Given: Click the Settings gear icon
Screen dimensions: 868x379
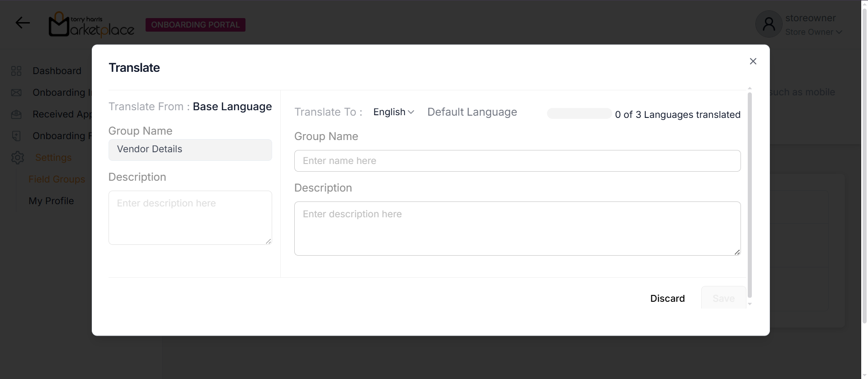Looking at the screenshot, I should tap(18, 158).
